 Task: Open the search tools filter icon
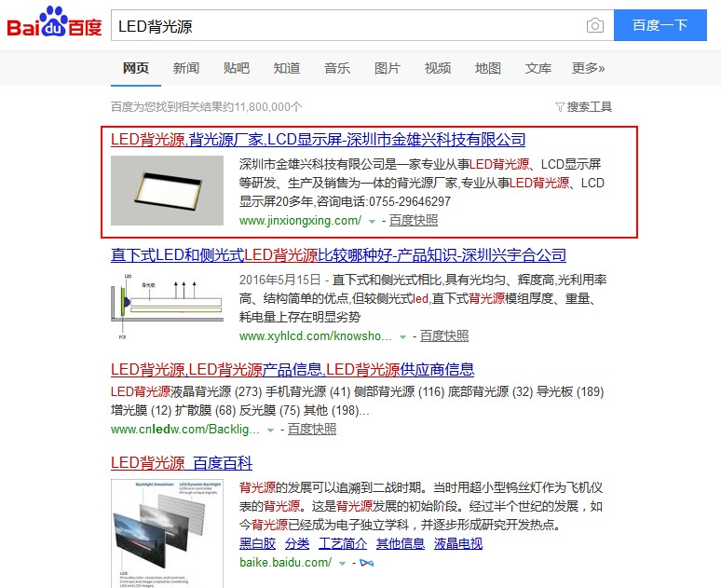(x=560, y=107)
